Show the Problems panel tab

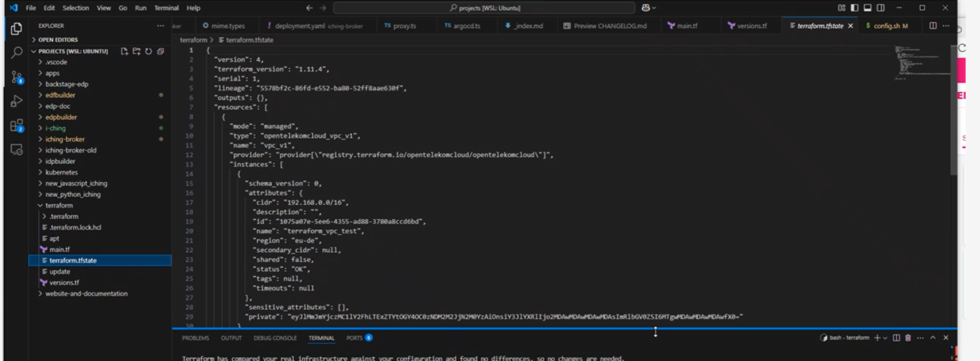(x=195, y=338)
